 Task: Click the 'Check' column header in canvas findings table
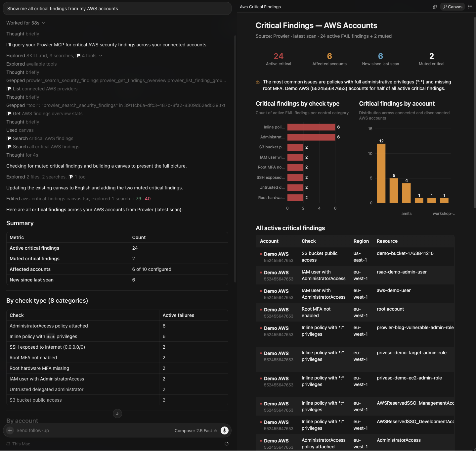point(309,241)
